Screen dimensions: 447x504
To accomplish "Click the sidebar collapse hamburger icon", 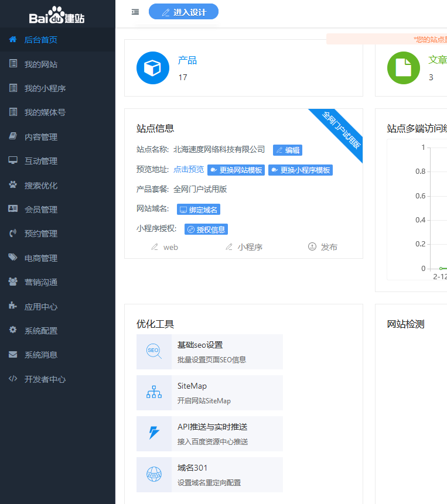I will click(135, 12).
